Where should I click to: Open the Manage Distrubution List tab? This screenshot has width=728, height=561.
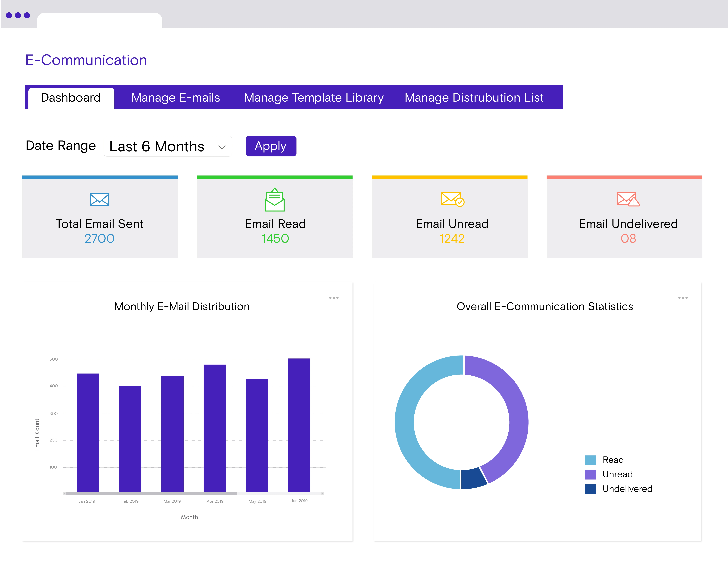point(474,98)
